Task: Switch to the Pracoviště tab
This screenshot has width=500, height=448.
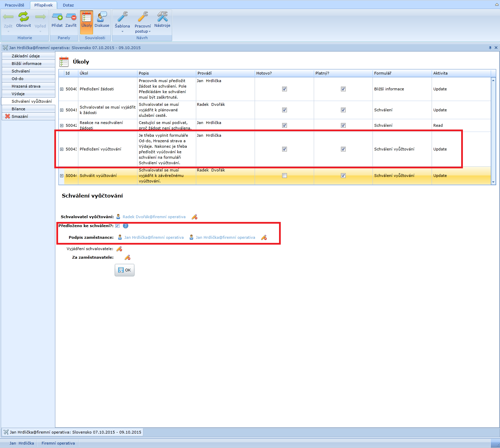Action: [x=14, y=5]
